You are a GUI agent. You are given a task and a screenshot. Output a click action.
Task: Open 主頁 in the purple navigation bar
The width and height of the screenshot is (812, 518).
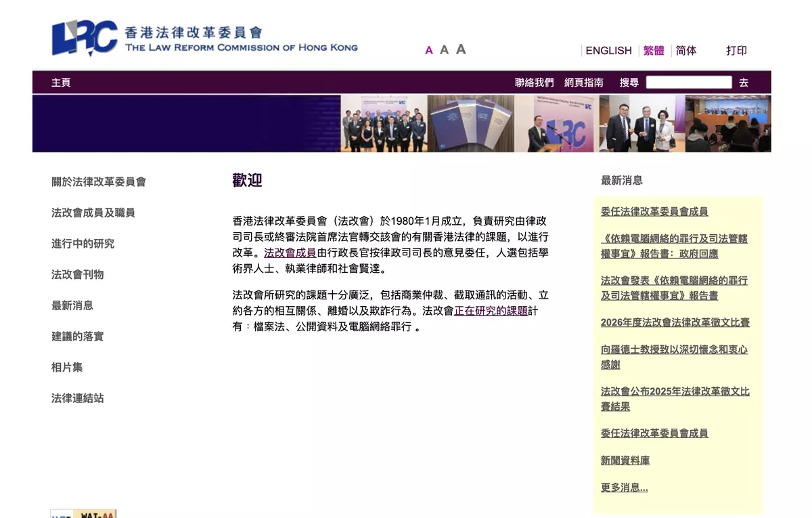[x=61, y=83]
